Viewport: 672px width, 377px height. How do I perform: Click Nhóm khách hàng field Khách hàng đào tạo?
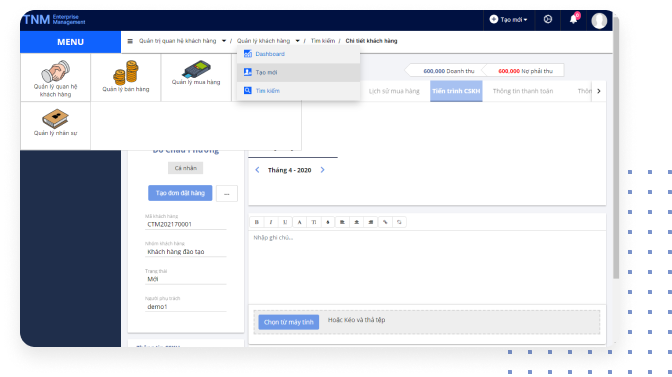click(x=186, y=251)
